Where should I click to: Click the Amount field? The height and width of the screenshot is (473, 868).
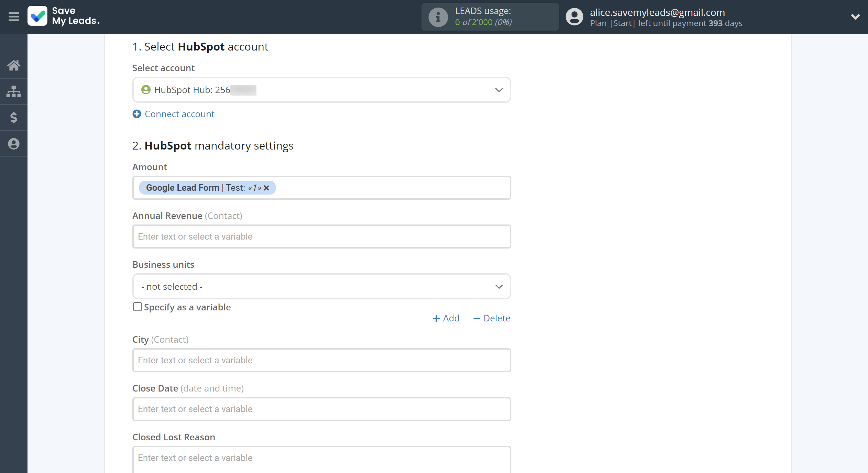tap(321, 188)
